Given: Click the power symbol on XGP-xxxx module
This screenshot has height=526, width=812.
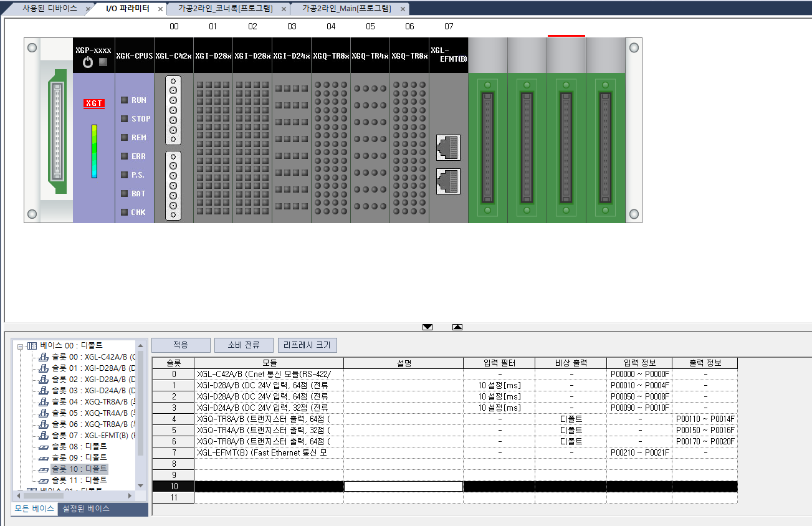Looking at the screenshot, I should 88,62.
